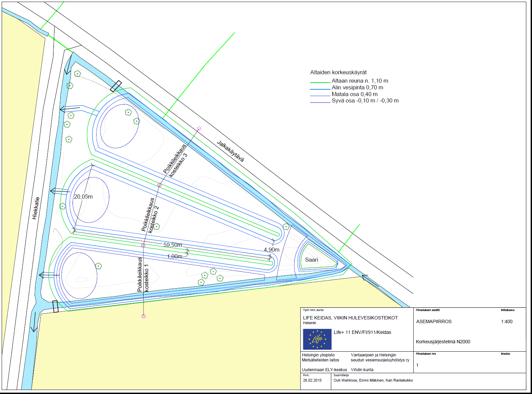Click the magenta marker at the Jalkakäytävä end of section line 3
532x394 pixels.
[199, 129]
